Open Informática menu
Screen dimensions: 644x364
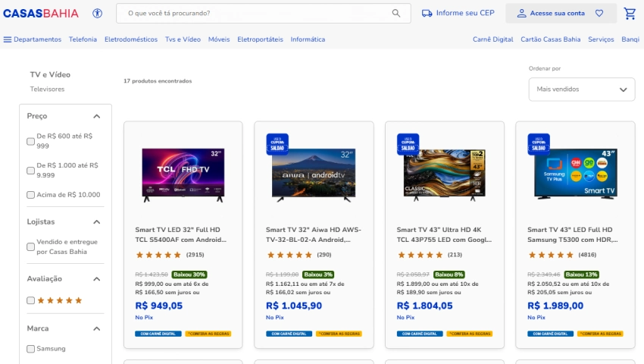point(308,39)
